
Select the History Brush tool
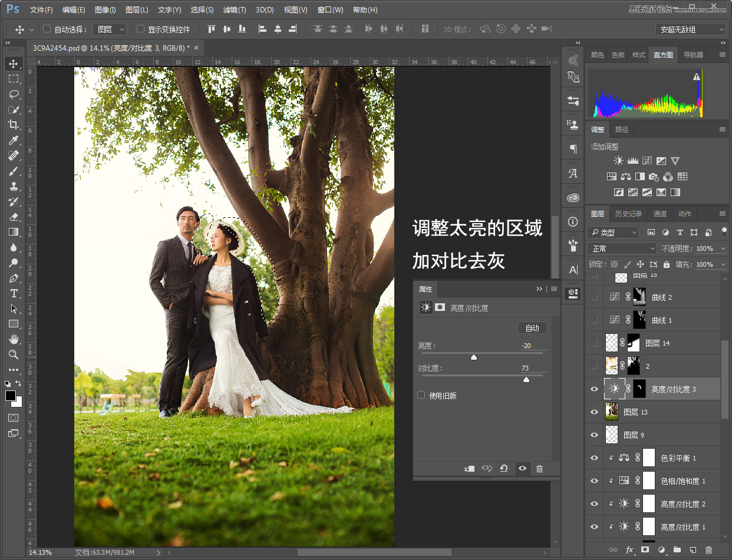(13, 201)
